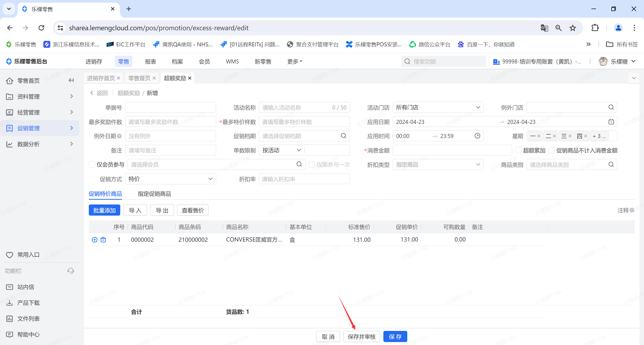Viewport: 644px width, 345px height.
Task: Expand 更多 top menu
Action: tap(295, 62)
